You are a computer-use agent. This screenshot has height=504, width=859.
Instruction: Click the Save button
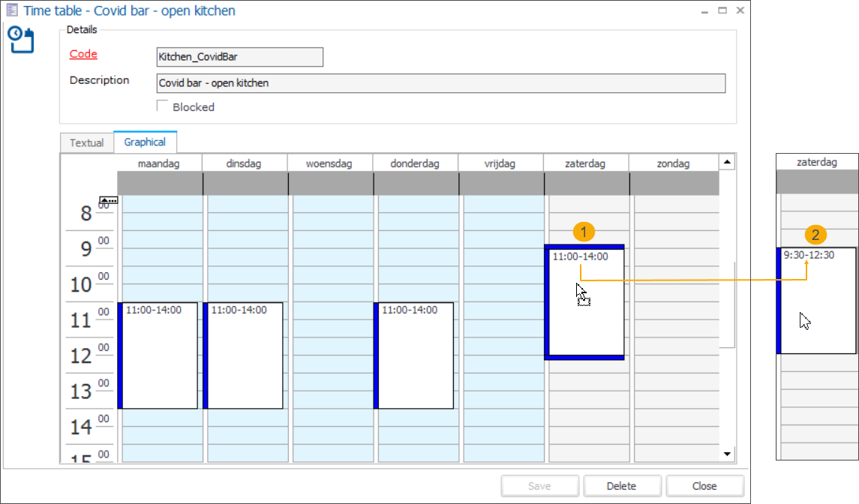coord(539,485)
